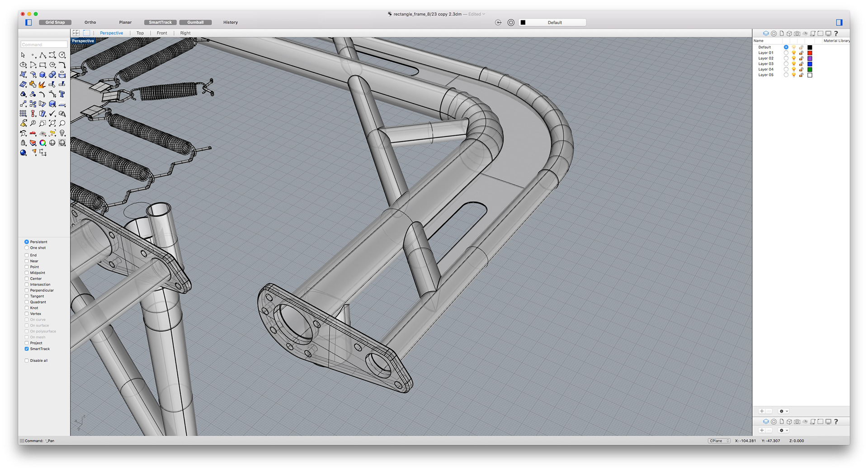Viewport: 868px width, 471px height.
Task: Select the arrow selection tool
Action: [23, 55]
